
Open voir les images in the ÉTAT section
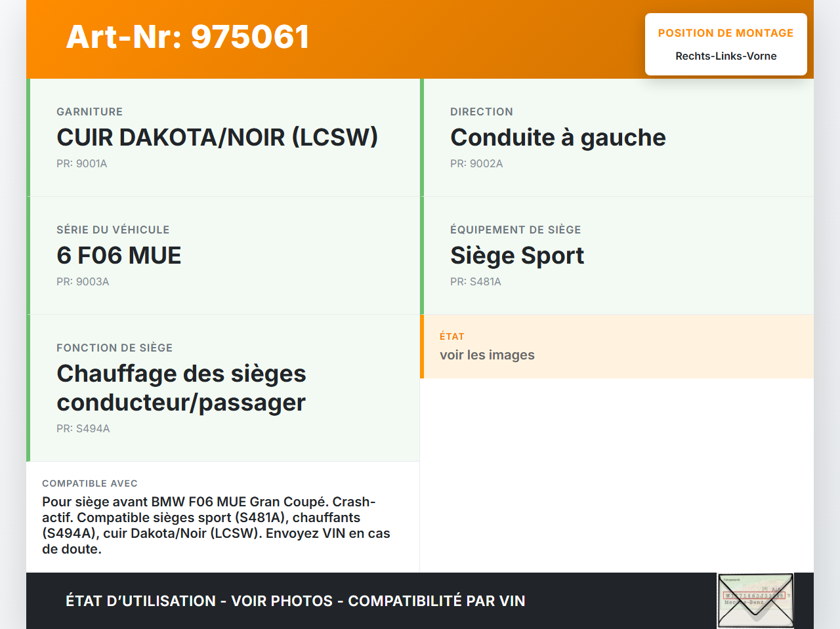tap(487, 355)
